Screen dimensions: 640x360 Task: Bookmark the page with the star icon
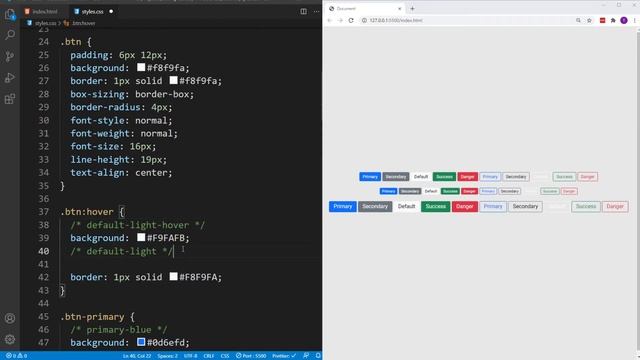[x=589, y=20]
